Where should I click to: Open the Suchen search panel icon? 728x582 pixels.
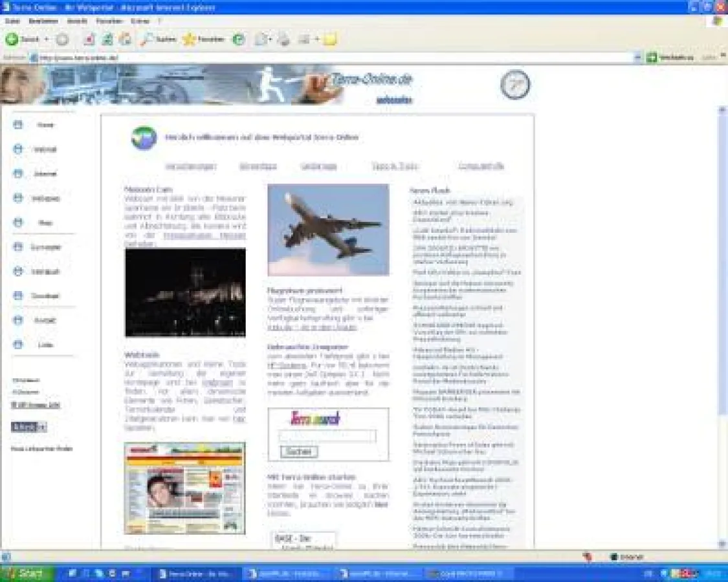coord(144,39)
